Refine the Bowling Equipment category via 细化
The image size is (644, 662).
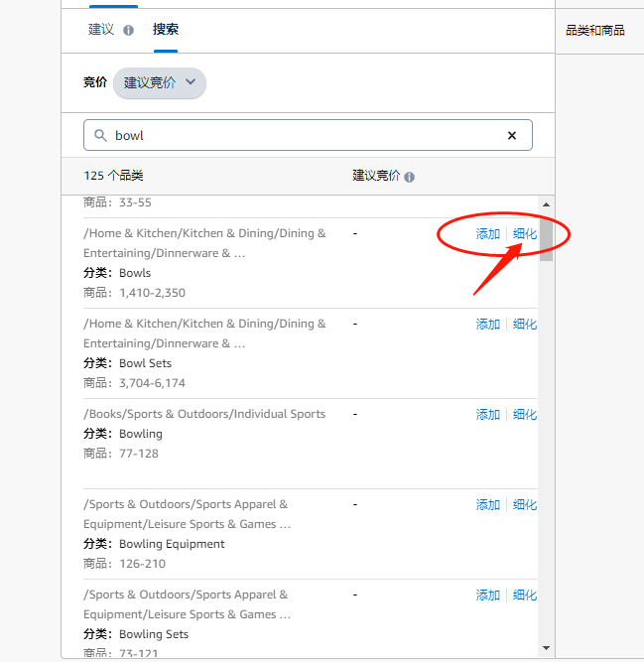(x=525, y=505)
